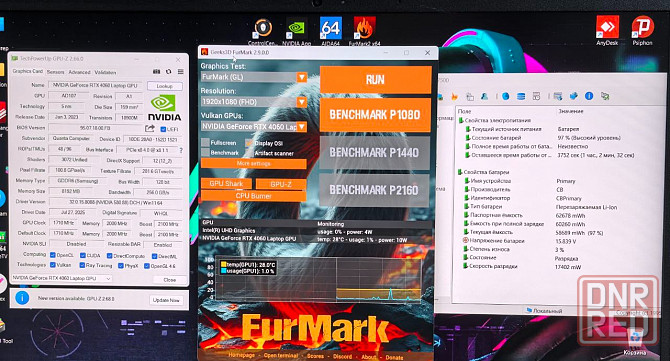This screenshot has height=361, width=670.
Task: Open the Resolution dropdown showing 1920x1080 (FHD)
Action: pos(254,102)
